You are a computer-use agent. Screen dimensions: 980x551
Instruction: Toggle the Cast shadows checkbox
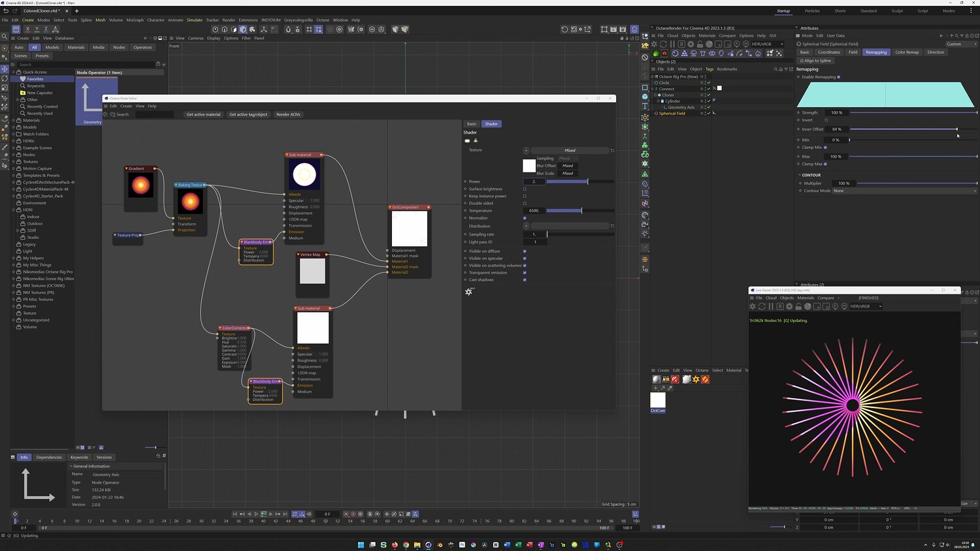525,279
